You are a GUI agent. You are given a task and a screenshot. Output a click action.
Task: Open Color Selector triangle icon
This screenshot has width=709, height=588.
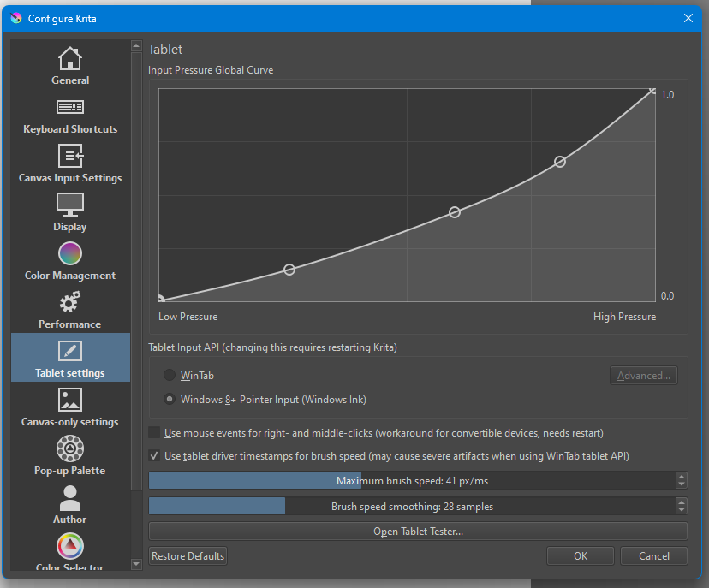click(x=70, y=546)
